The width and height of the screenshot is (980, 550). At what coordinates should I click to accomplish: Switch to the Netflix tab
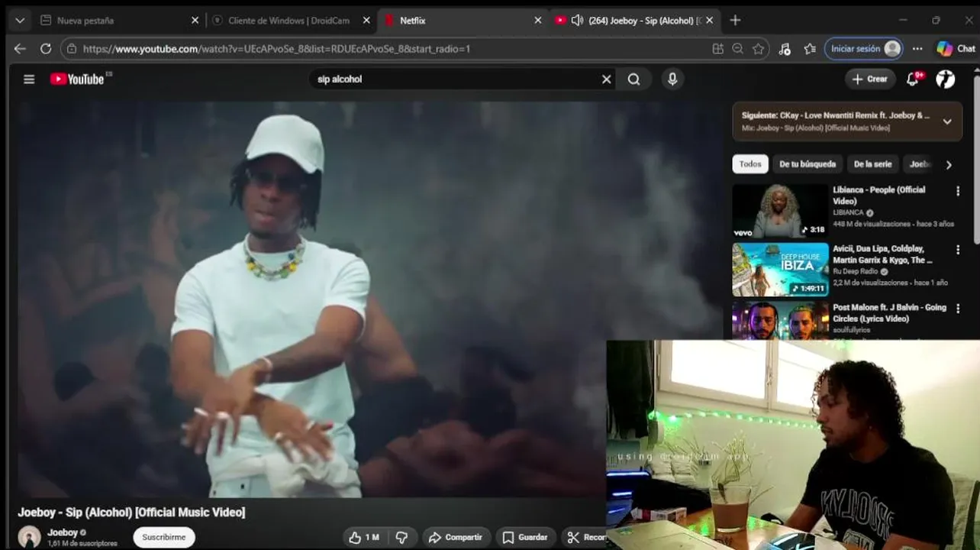pyautogui.click(x=463, y=21)
